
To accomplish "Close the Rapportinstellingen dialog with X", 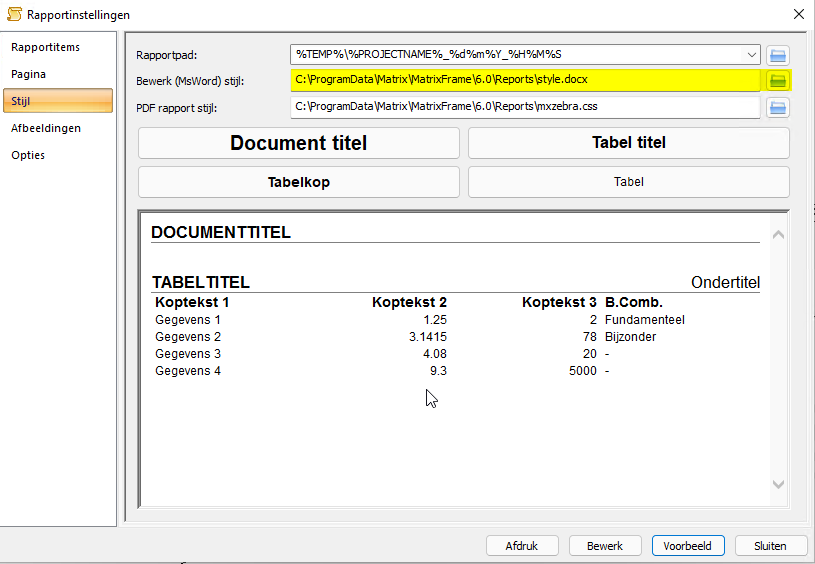I will 799,14.
